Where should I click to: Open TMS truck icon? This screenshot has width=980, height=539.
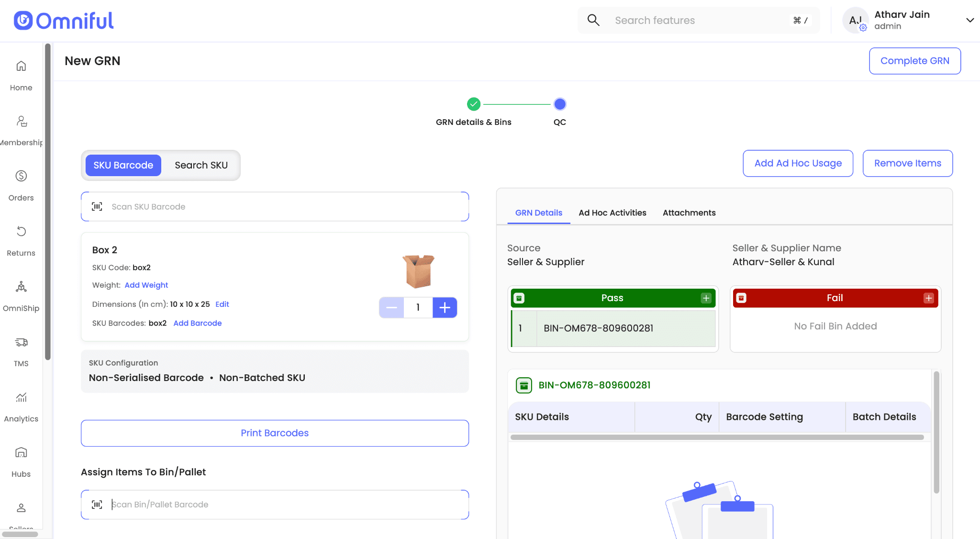[x=21, y=342]
